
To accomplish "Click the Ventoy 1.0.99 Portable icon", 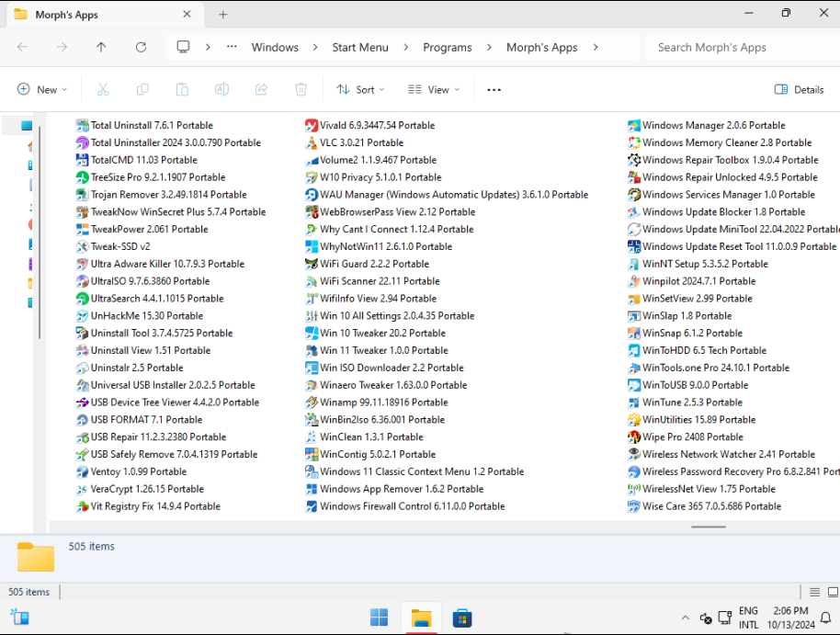I will pyautogui.click(x=82, y=471).
